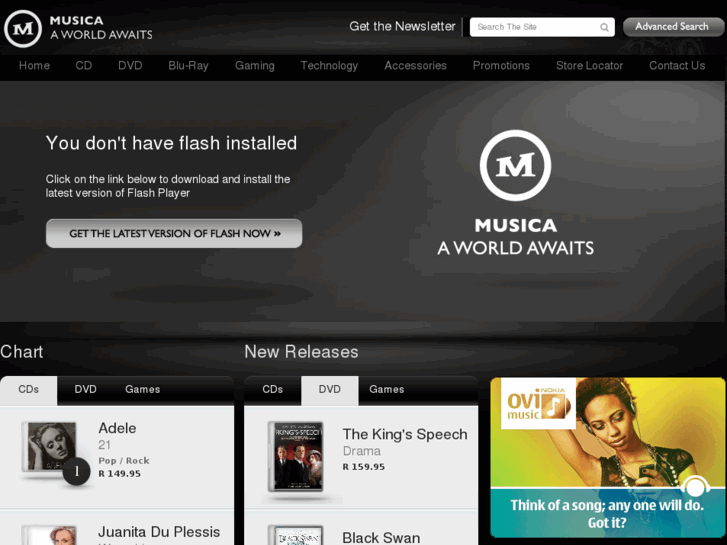Go to Home menu item
Screen dimensions: 727x545
point(34,65)
